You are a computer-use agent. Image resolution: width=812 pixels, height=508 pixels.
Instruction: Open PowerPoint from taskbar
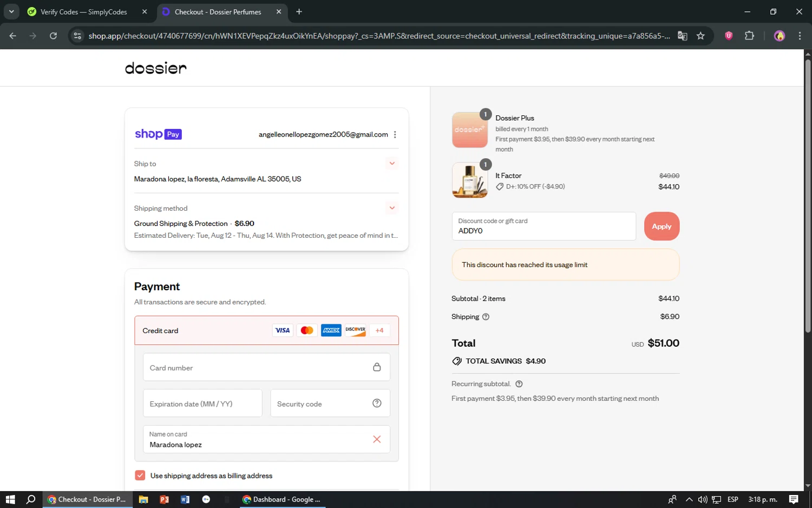pyautogui.click(x=165, y=499)
